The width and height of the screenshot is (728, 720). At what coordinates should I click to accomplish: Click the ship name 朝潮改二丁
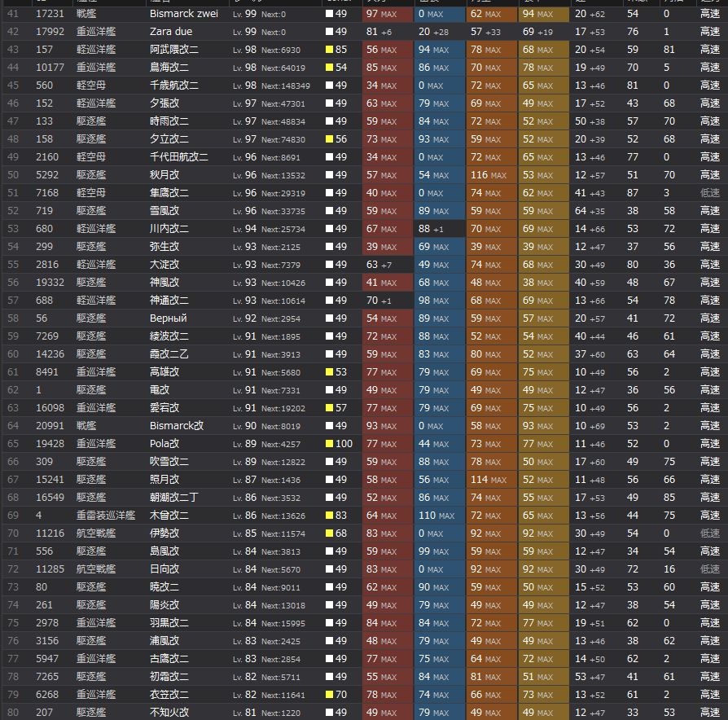tap(174, 498)
